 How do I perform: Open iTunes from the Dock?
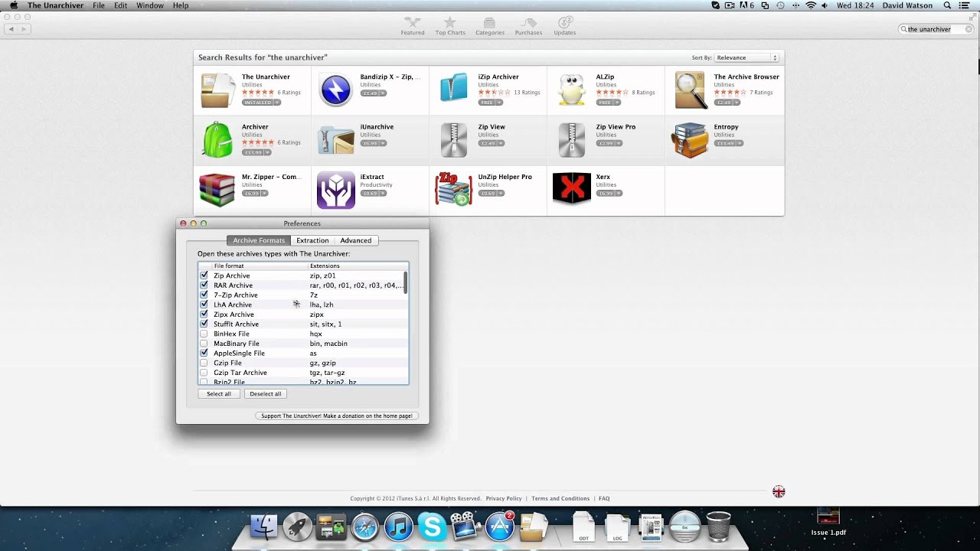point(399,527)
